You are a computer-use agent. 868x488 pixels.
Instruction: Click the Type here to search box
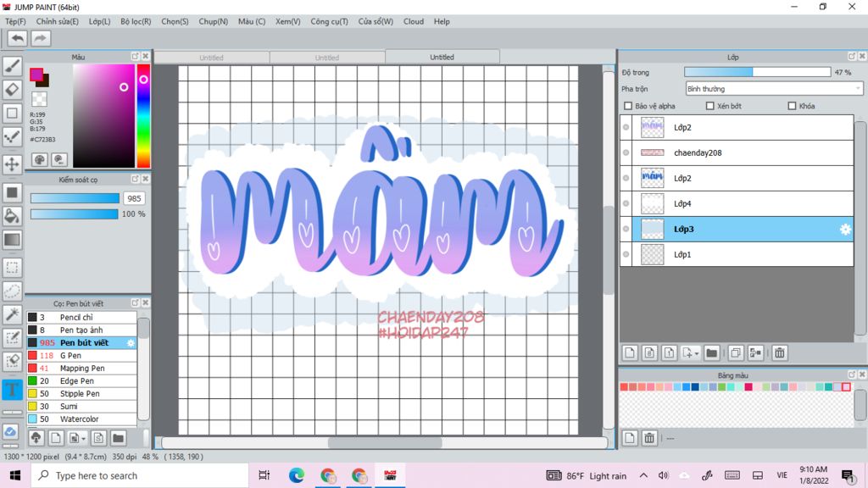coord(140,475)
